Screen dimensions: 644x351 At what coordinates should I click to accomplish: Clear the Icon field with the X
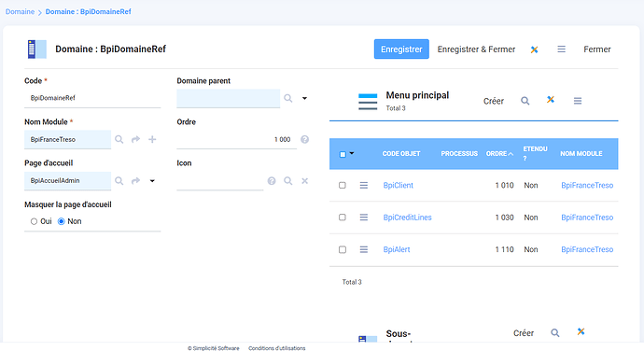[305, 181]
